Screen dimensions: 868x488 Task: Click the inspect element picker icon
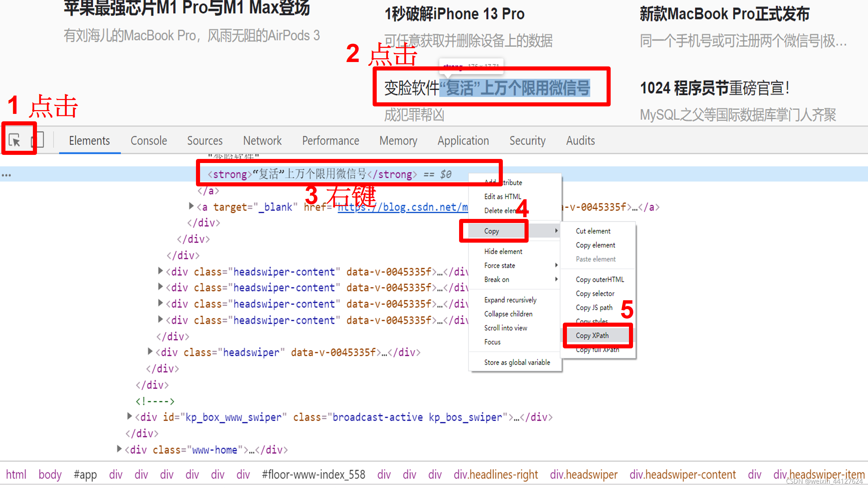click(x=14, y=140)
